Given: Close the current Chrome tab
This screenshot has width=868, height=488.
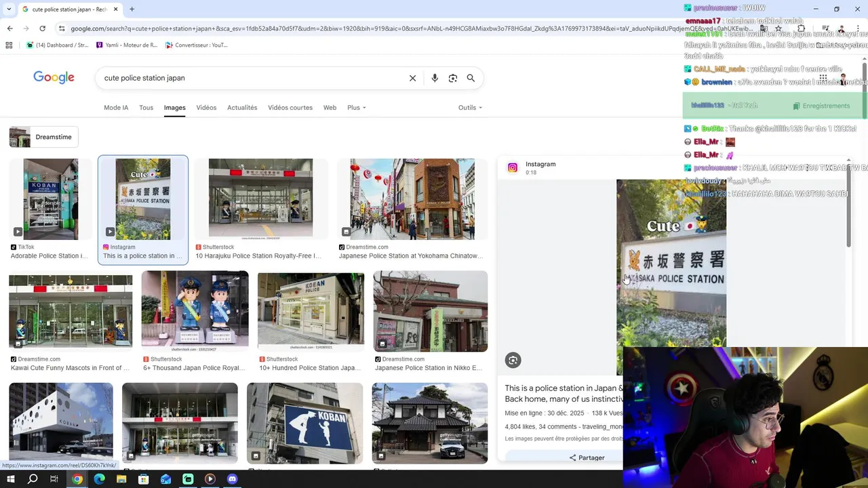Looking at the screenshot, I should coord(116,9).
